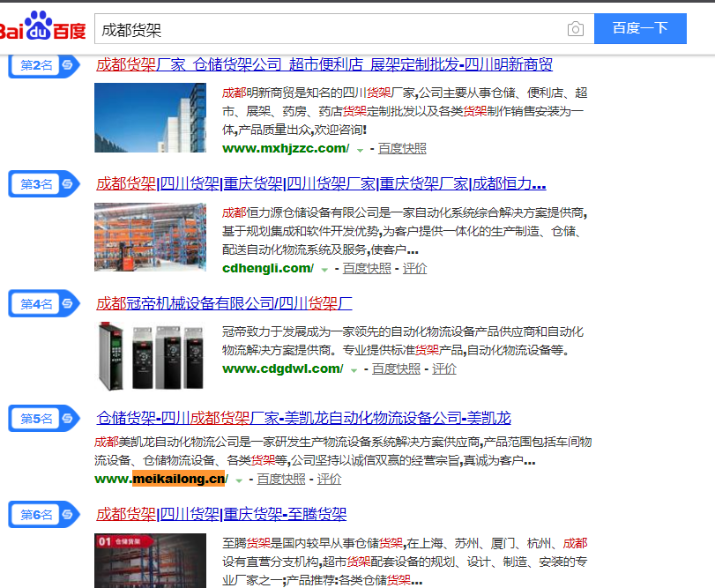
Task: Open the 美凯龙自动化物流设备公司 result title
Action: point(303,419)
